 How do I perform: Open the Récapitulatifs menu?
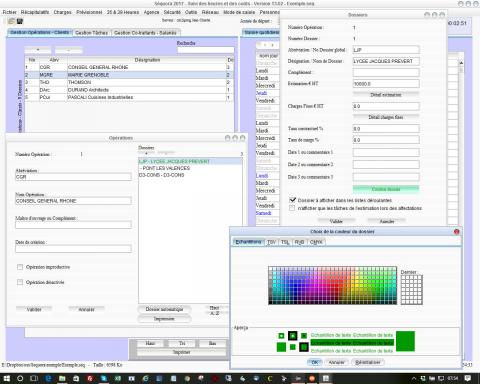(x=35, y=12)
